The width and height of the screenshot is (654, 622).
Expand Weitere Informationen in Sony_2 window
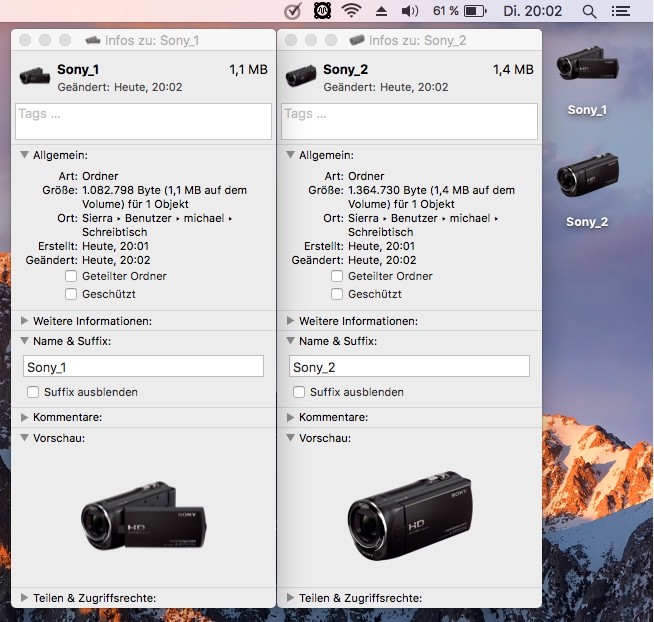pos(290,320)
